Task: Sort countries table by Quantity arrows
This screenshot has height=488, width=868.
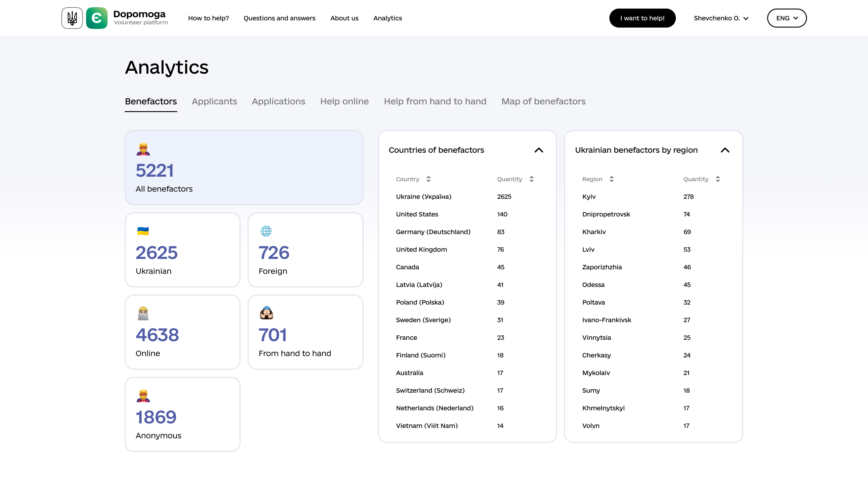Action: 531,179
